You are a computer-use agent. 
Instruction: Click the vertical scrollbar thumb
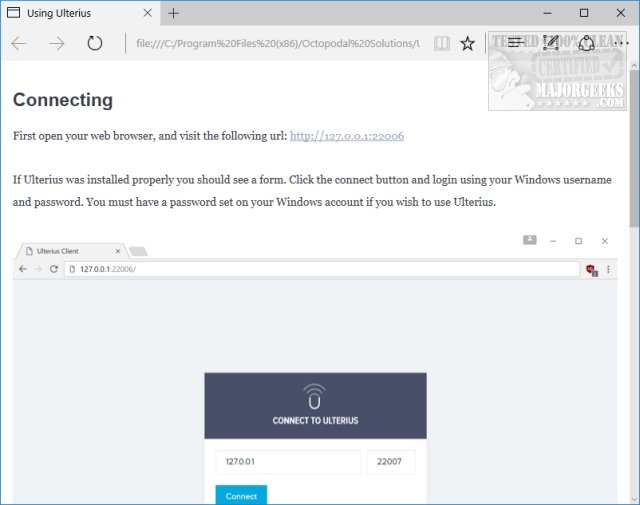634,148
